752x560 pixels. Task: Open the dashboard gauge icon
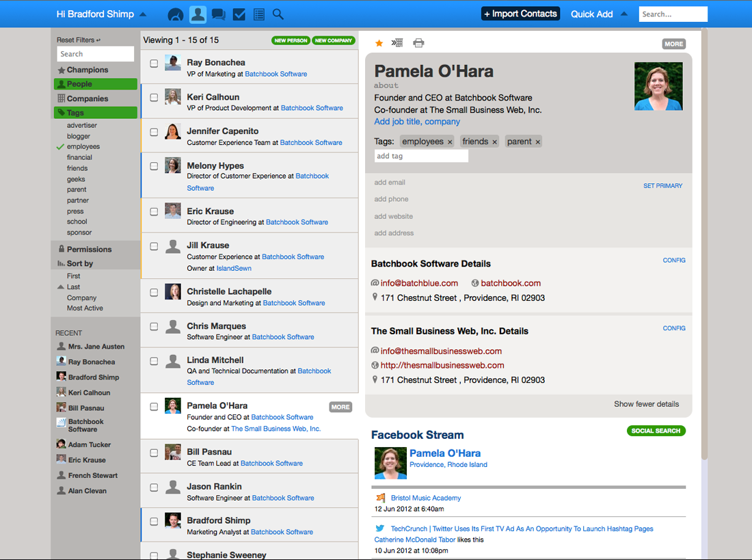176,14
